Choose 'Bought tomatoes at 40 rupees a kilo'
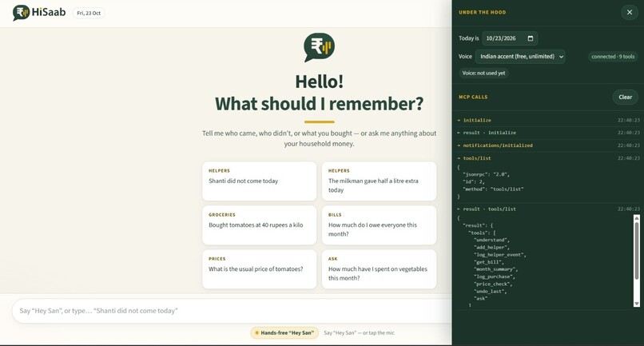 [x=259, y=225]
